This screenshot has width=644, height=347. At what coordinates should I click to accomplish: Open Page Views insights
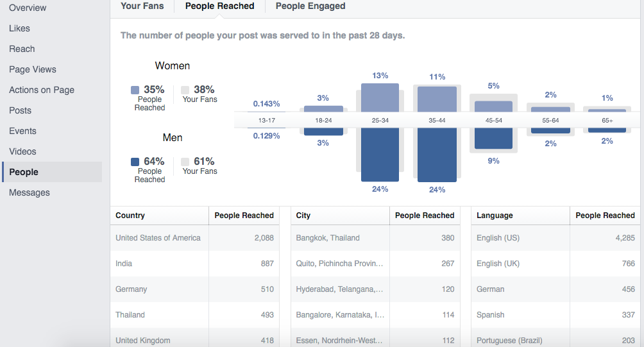33,69
